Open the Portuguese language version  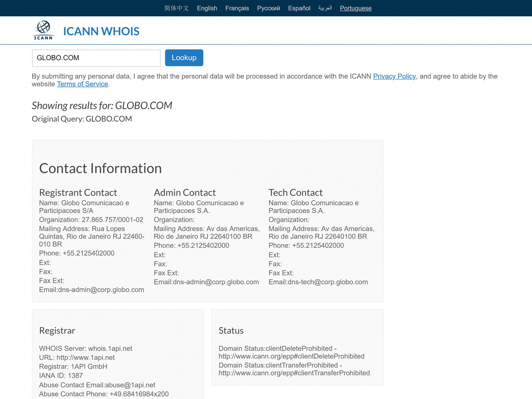[355, 8]
